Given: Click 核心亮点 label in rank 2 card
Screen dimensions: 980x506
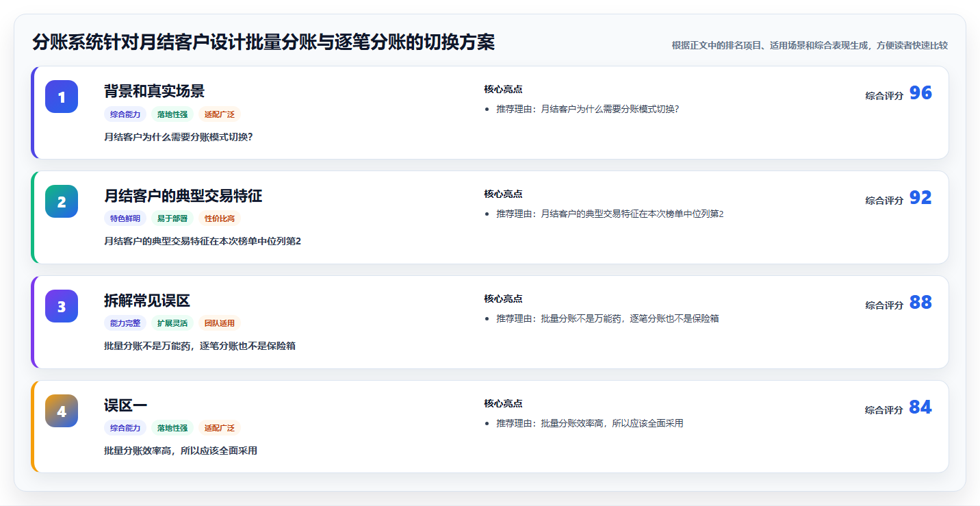Looking at the screenshot, I should [x=503, y=194].
